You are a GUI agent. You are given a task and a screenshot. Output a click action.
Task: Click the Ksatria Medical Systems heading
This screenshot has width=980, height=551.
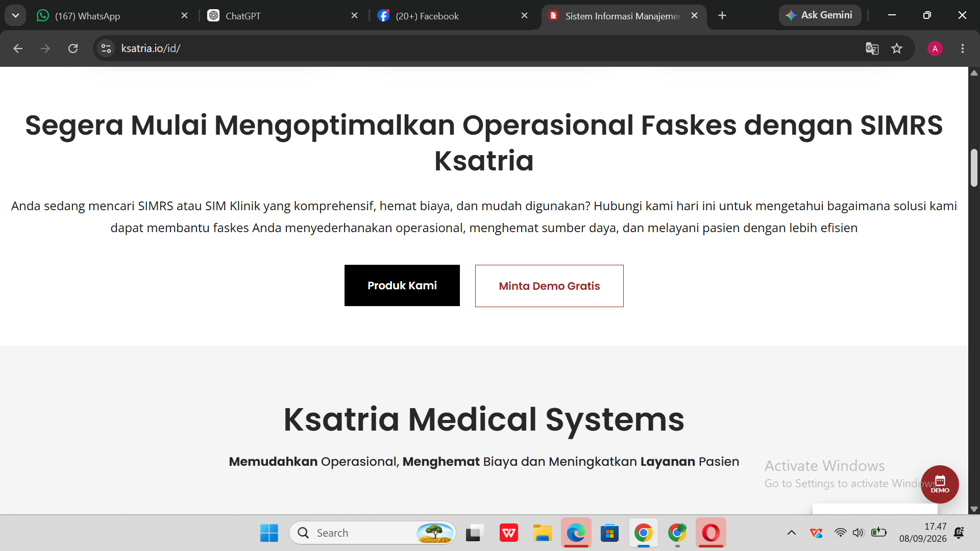(484, 419)
